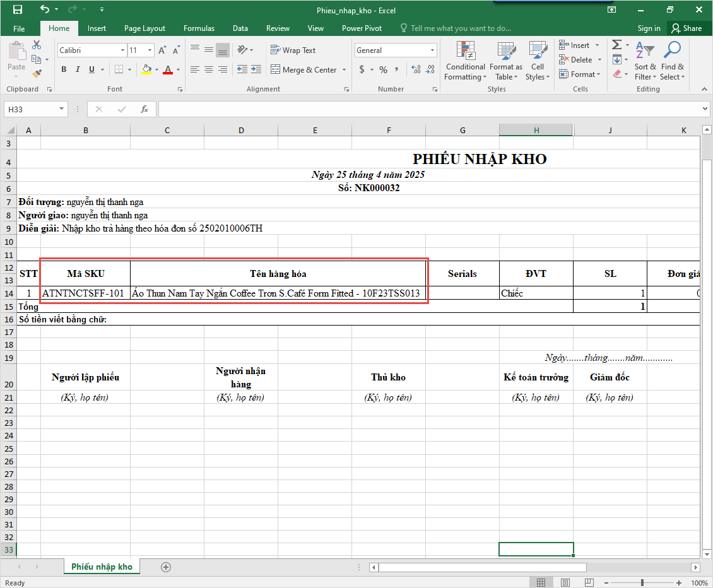Click the Insert Function fx icon

pos(144,109)
